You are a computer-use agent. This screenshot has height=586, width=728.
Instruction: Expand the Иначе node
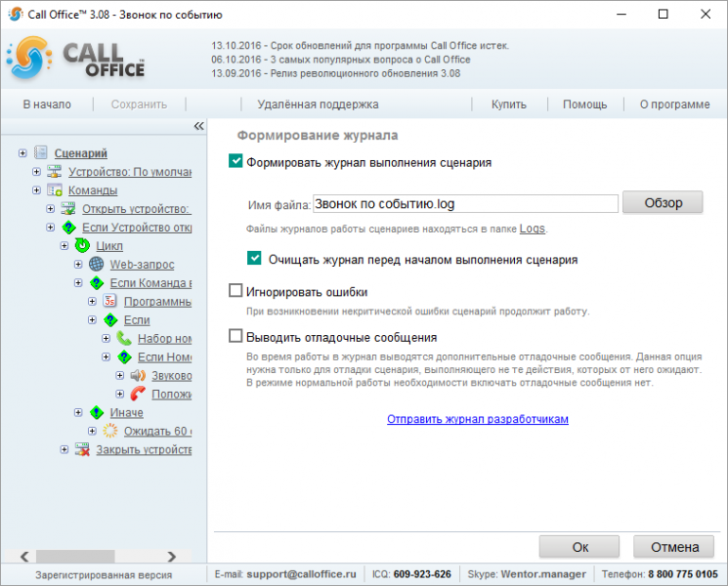tap(78, 412)
